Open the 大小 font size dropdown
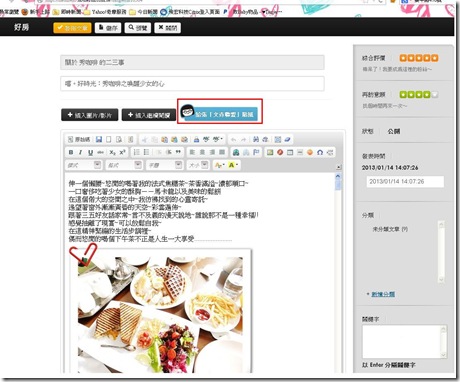This screenshot has width=460, height=382. pos(198,165)
